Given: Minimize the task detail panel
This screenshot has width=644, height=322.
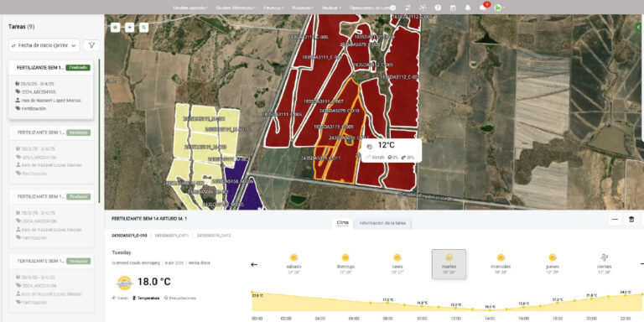Looking at the screenshot, I should click(x=615, y=220).
